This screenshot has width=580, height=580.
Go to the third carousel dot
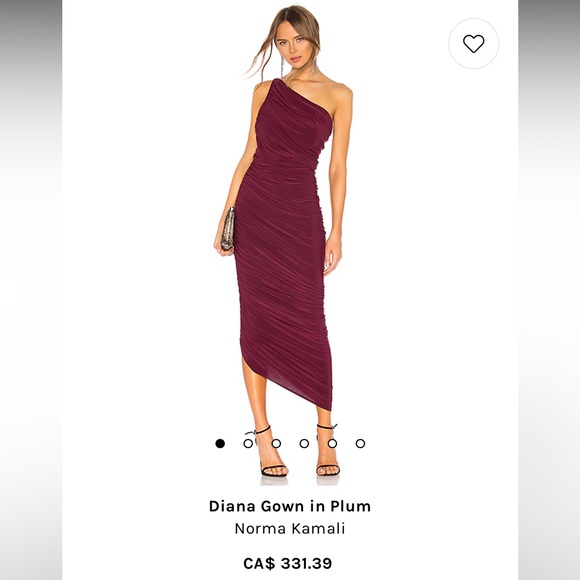276,443
